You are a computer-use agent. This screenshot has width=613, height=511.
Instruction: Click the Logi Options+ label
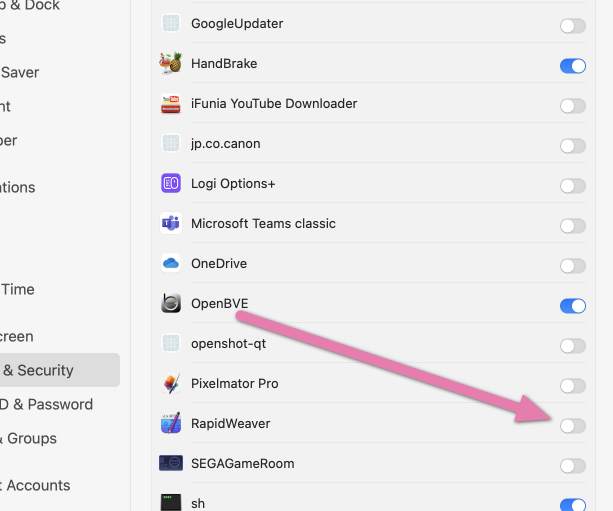click(233, 183)
